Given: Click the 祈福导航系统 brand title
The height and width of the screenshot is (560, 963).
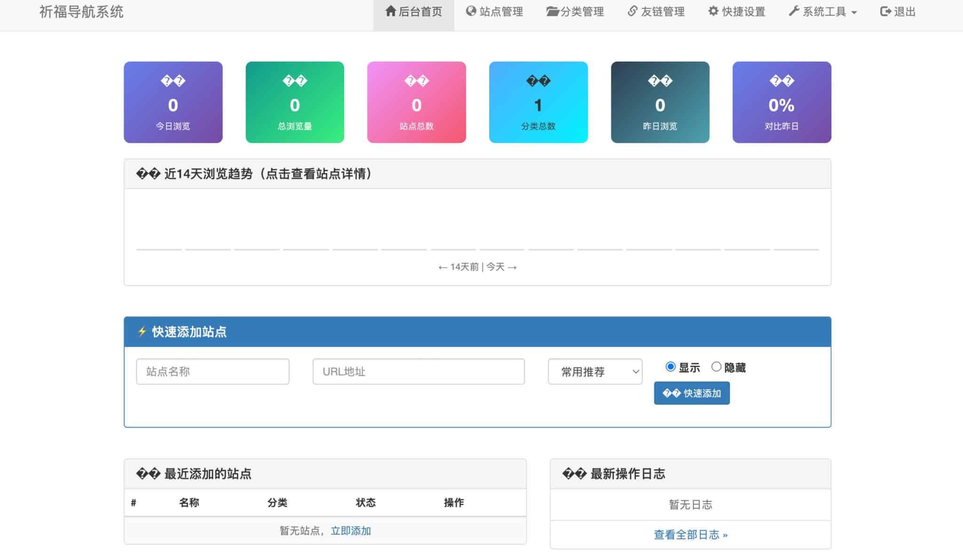Looking at the screenshot, I should pyautogui.click(x=81, y=12).
